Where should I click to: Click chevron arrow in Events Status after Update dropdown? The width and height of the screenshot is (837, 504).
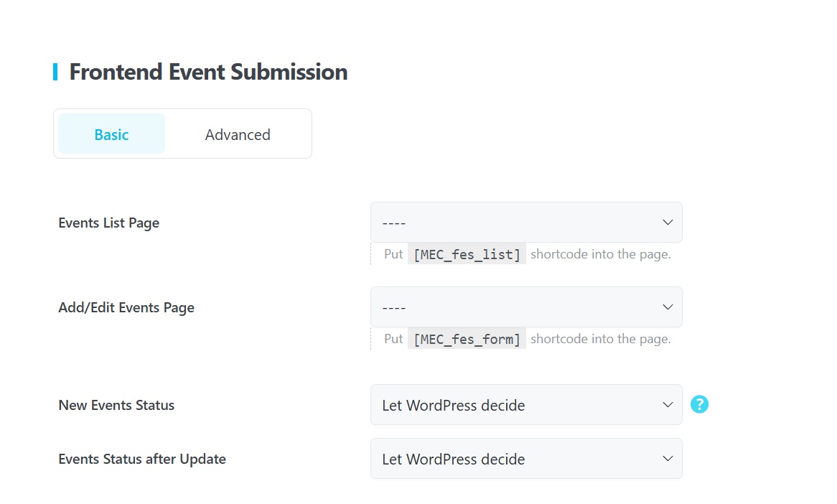coord(668,459)
